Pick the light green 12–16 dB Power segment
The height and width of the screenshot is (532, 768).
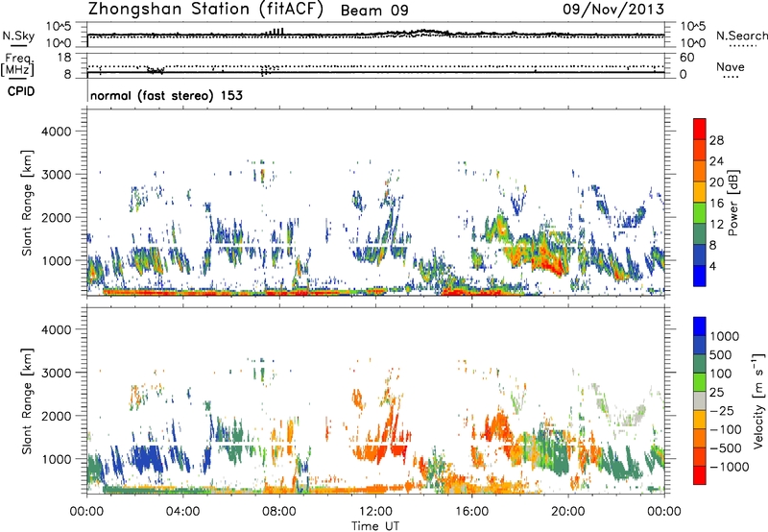coord(700,213)
